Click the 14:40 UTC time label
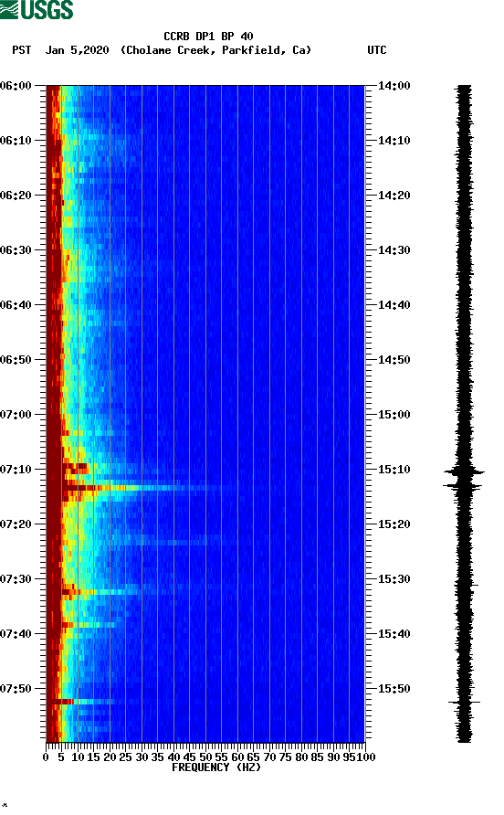The height and width of the screenshot is (815, 504). pos(394,305)
